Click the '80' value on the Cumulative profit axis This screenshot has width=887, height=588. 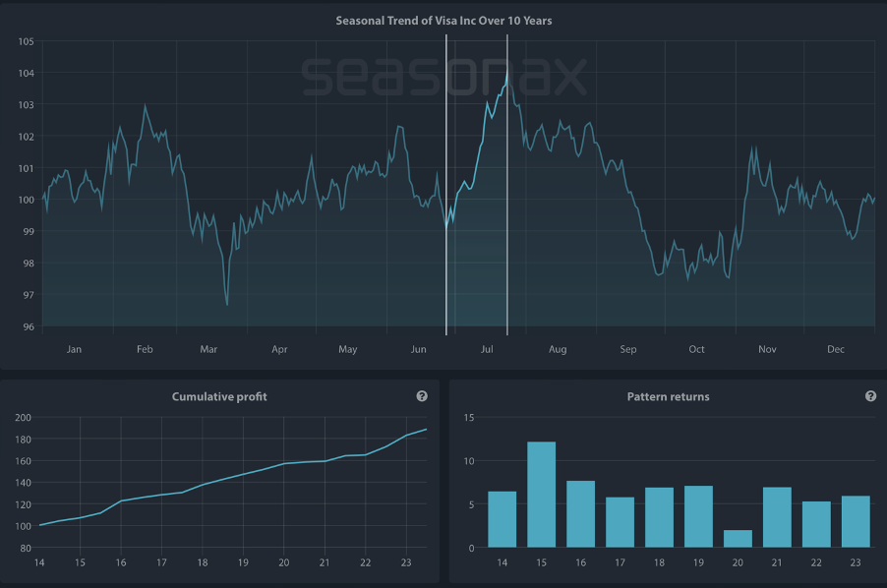click(x=26, y=549)
